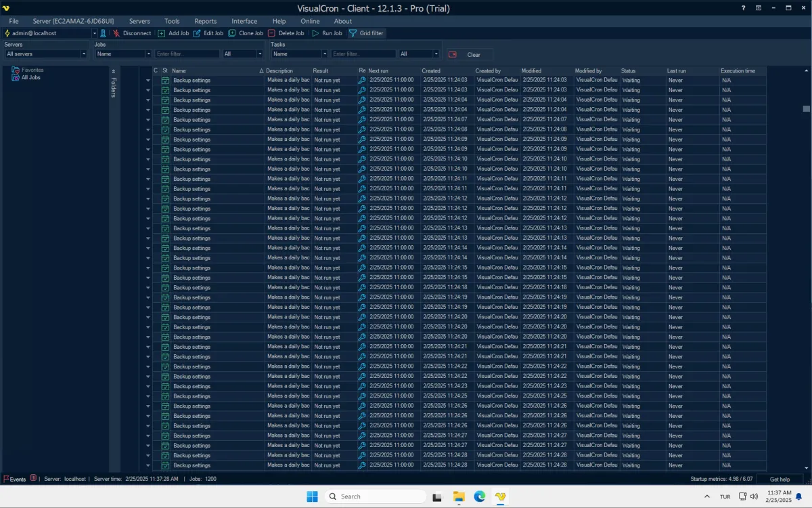Click the Get help button
This screenshot has height=508, width=812.
(780, 479)
